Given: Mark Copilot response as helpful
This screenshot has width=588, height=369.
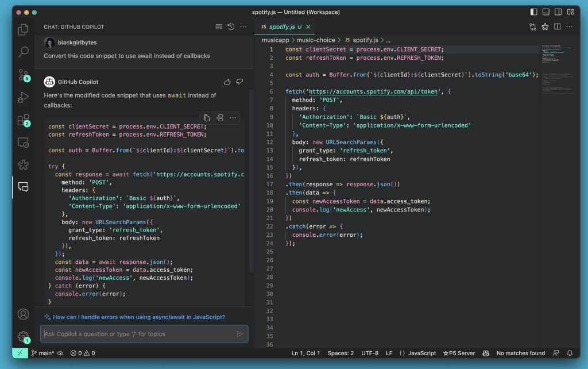Looking at the screenshot, I should [x=227, y=82].
